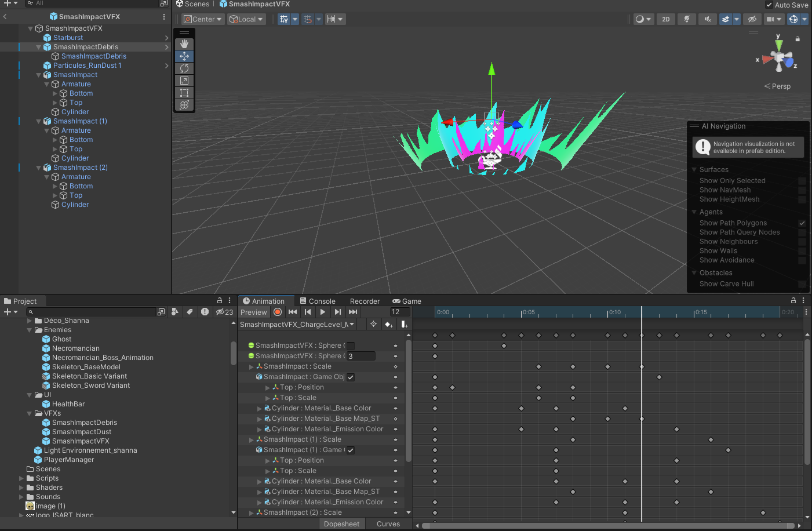Viewport: 812px width, 531px height.
Task: Click the Add Keyframe icon
Action: pos(389,325)
